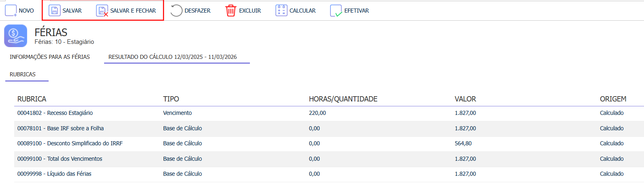Click the Novo document icon
644x192 pixels.
point(11,11)
